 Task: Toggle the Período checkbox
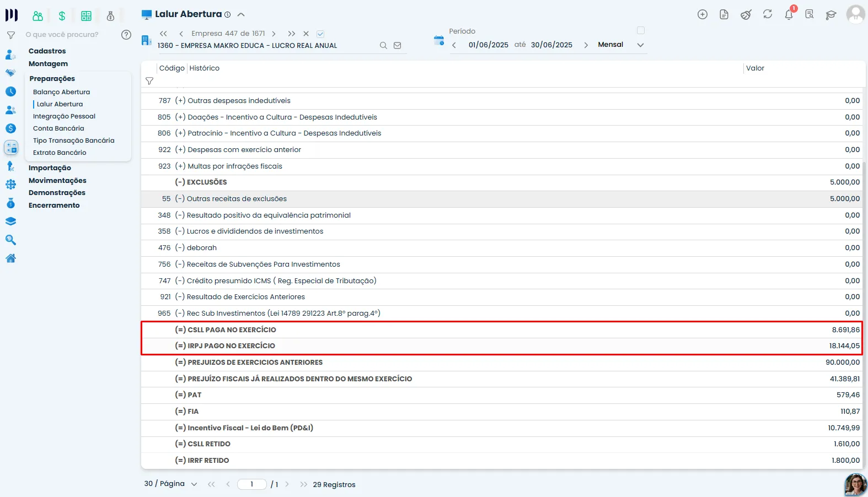click(641, 30)
